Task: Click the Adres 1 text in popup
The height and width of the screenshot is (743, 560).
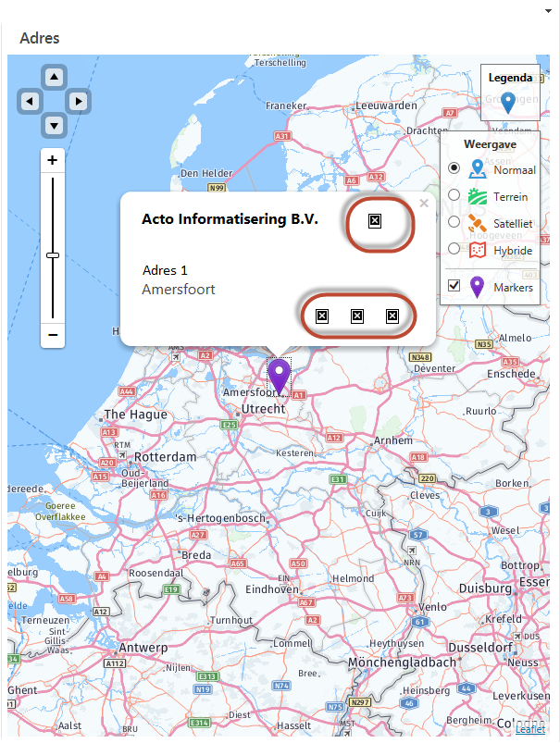Action: (165, 270)
